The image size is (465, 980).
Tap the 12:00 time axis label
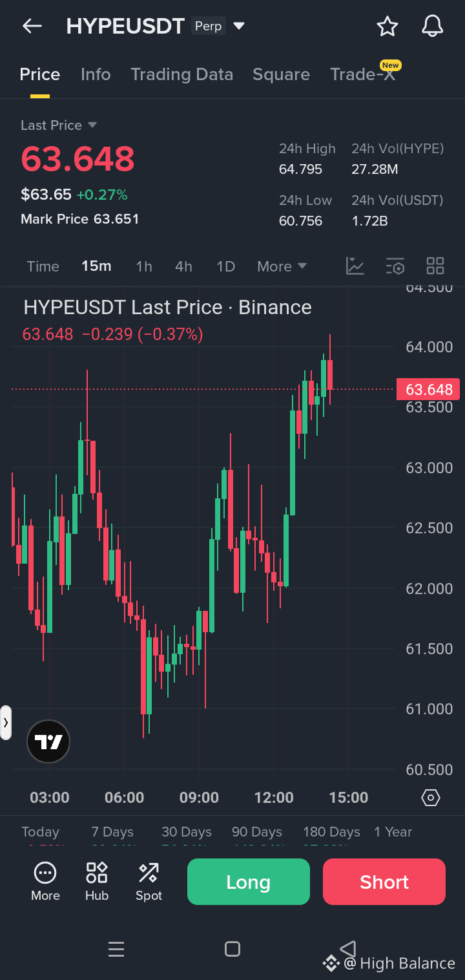(x=274, y=797)
